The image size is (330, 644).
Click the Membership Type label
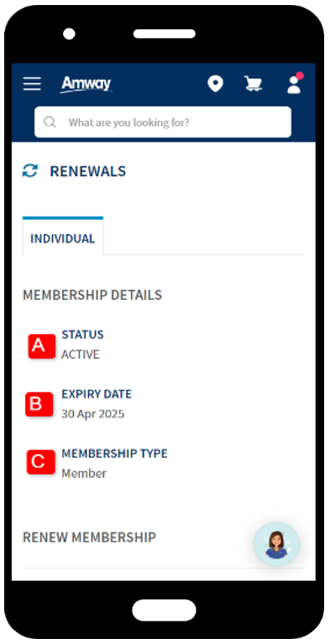pos(115,453)
